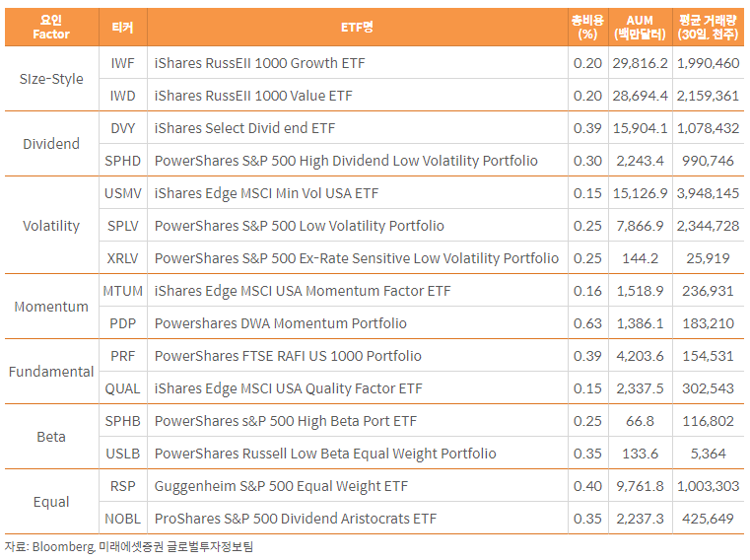
Task: Select 'PowerShares S&P 500 Ex-Rate Sensitive Low Volatility Portfolio'
Action: click(357, 258)
